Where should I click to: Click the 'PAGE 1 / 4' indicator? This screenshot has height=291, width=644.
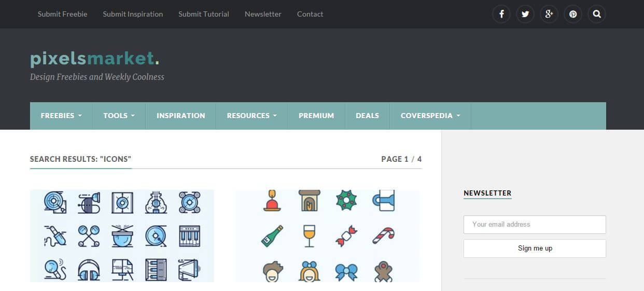click(401, 159)
